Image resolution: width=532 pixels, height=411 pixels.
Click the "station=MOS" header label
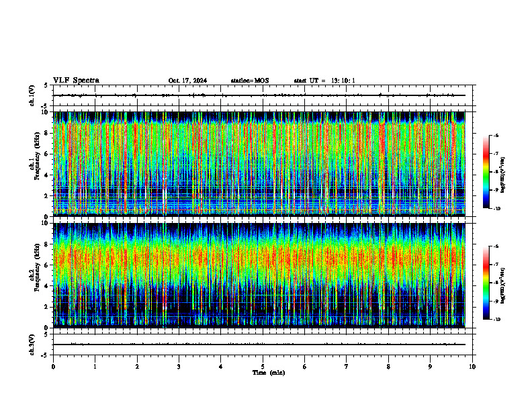pyautogui.click(x=250, y=81)
